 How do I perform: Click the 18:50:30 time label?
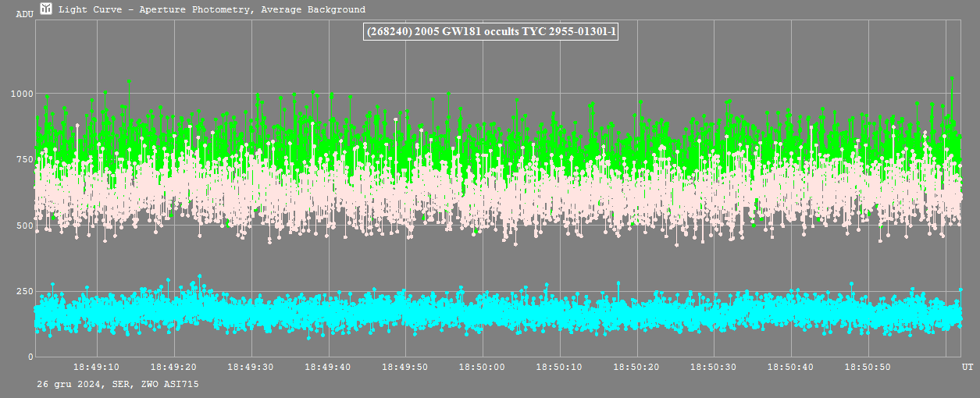[714, 367]
